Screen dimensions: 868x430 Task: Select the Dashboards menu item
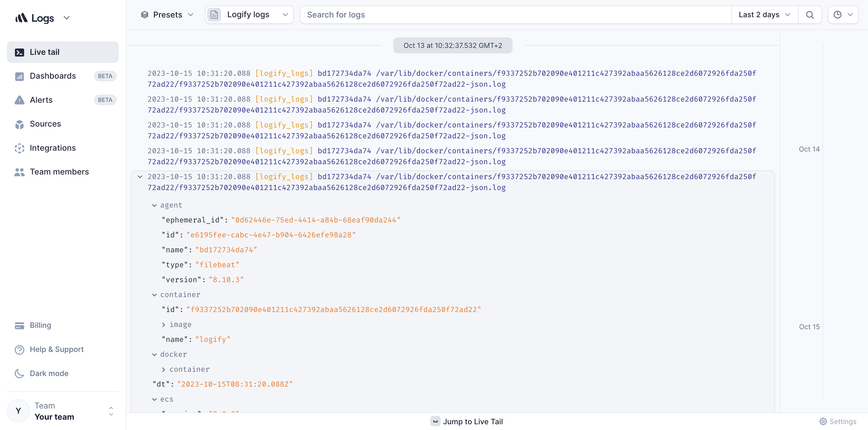tap(53, 76)
